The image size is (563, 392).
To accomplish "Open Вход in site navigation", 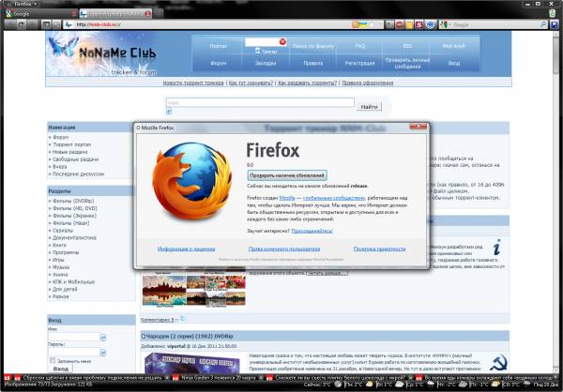I will pyautogui.click(x=454, y=63).
